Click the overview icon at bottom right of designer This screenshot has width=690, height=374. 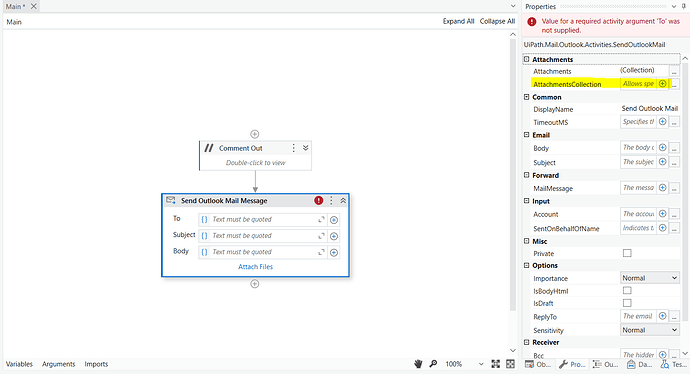pyautogui.click(x=510, y=364)
